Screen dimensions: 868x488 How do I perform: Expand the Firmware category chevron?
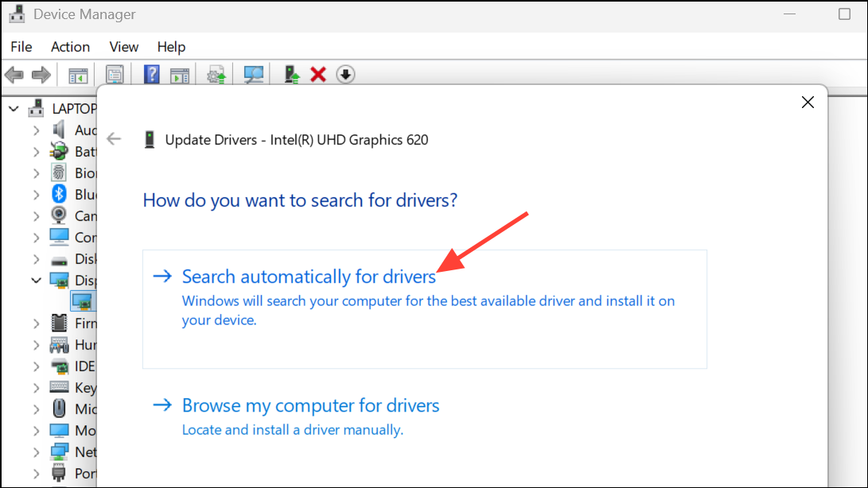(x=36, y=323)
